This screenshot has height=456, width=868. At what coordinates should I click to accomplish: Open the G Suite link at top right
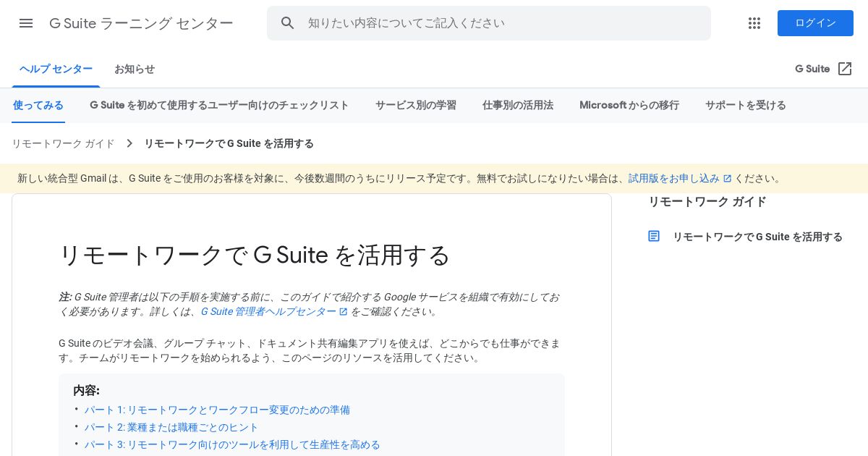tap(812, 69)
